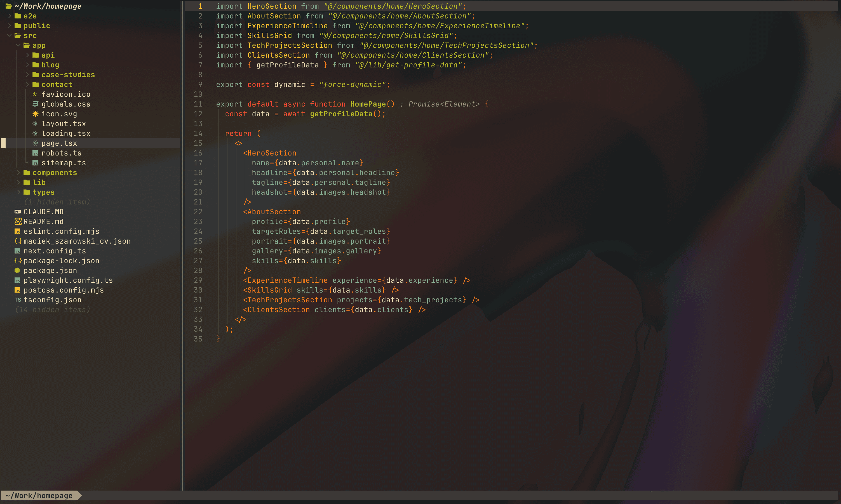
Task: Click the React icon beside page.tsx
Action: (35, 143)
